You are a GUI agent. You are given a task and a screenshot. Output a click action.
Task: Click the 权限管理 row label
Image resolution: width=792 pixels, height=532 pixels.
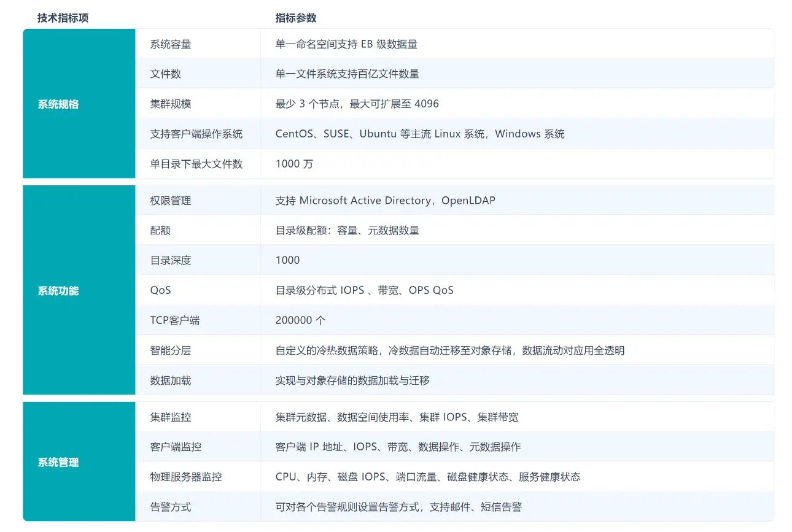point(171,201)
